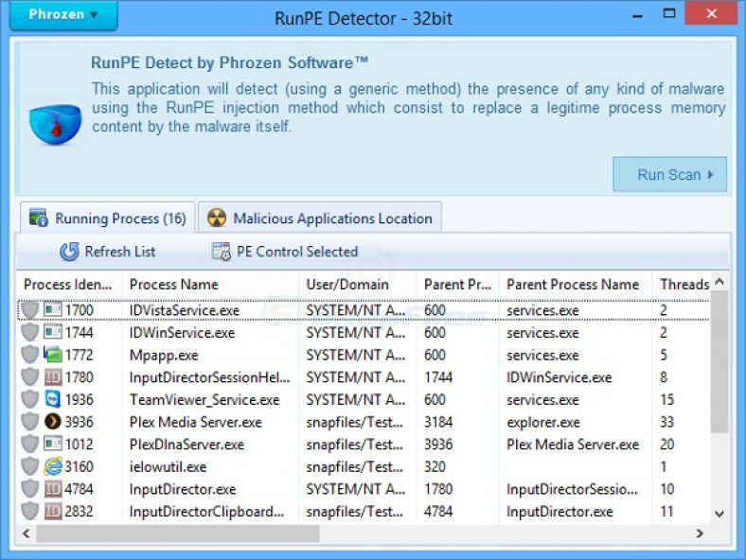Click the vertical scrollbar up arrow
Screen dimensions: 746x560
point(719,282)
